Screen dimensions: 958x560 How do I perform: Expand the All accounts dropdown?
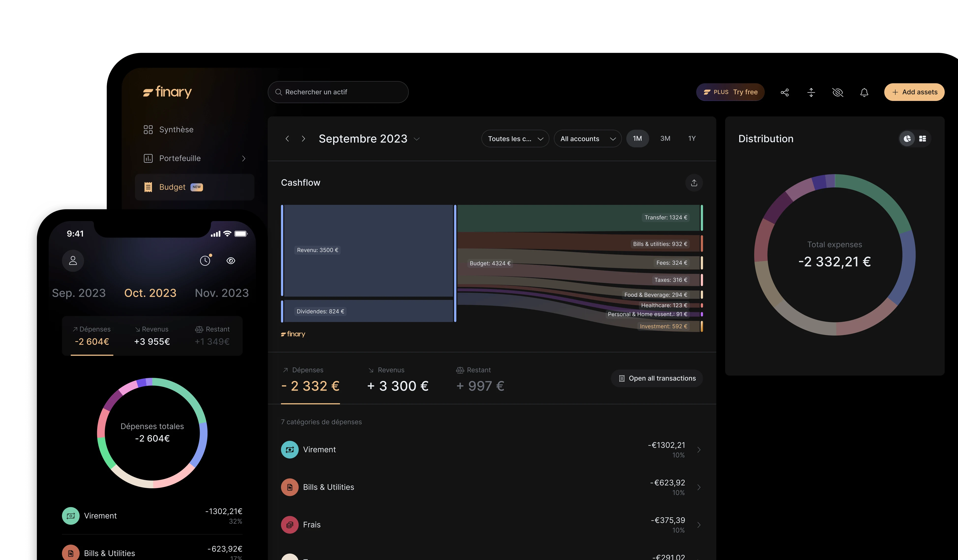point(587,139)
